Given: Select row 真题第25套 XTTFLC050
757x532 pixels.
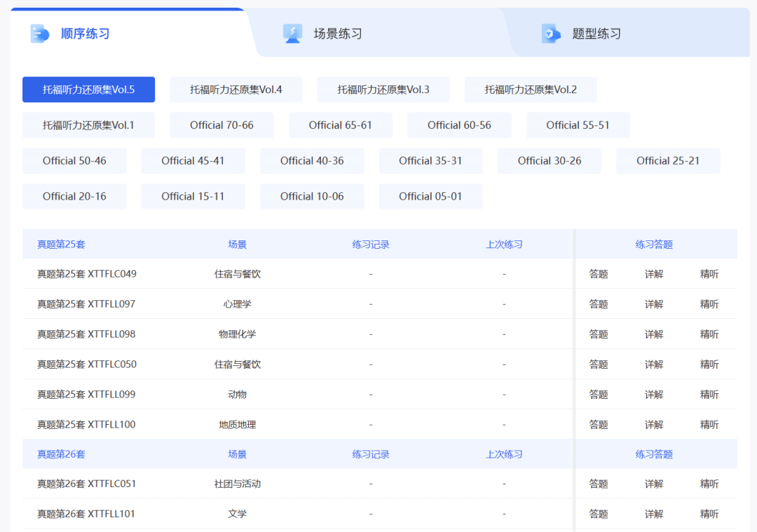Looking at the screenshot, I should (x=379, y=364).
